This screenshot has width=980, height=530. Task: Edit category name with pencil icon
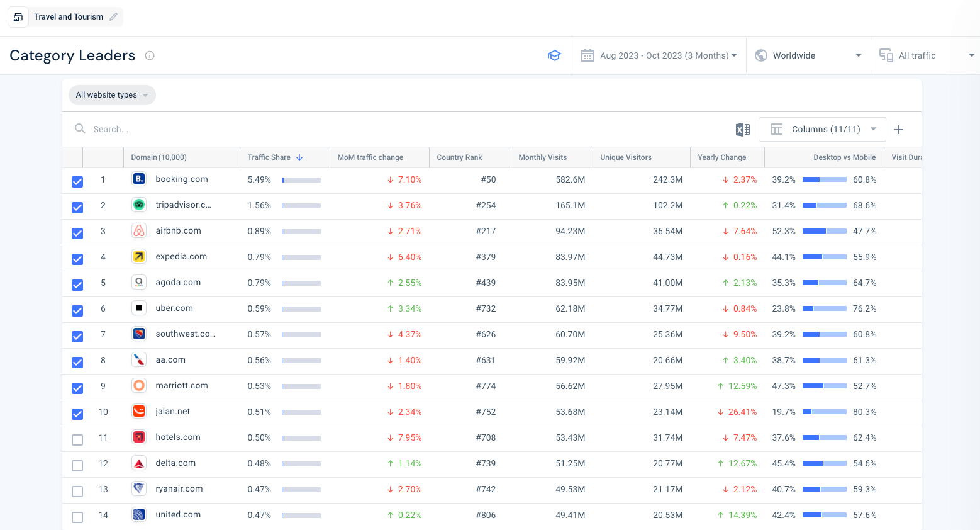click(113, 17)
